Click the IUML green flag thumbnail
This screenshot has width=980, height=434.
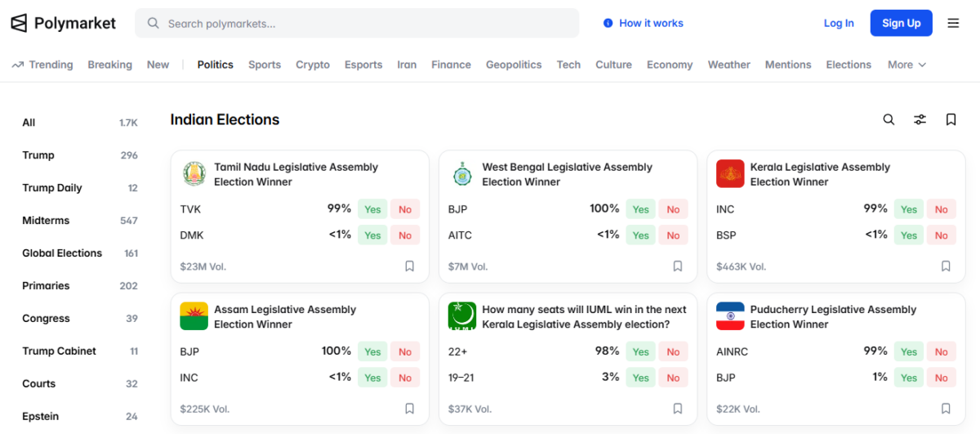[x=462, y=316]
